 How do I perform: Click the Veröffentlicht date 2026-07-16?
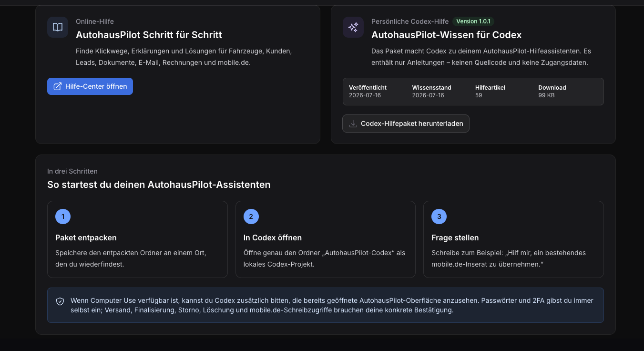coord(365,95)
